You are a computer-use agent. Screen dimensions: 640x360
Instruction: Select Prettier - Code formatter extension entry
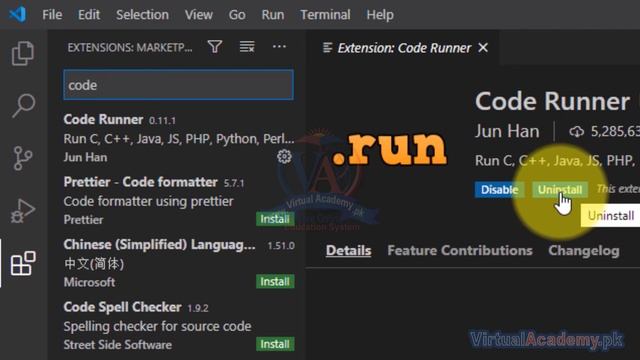(x=178, y=200)
